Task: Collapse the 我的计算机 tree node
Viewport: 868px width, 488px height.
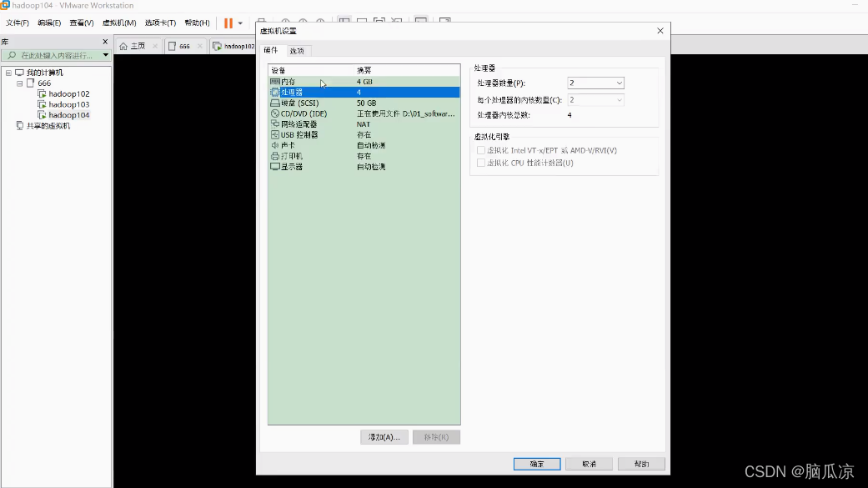Action: click(x=8, y=73)
